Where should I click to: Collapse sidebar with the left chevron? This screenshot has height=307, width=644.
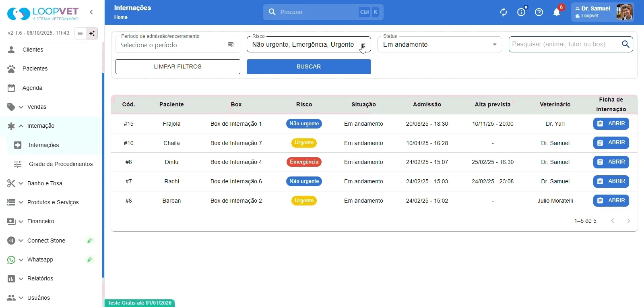[91, 12]
